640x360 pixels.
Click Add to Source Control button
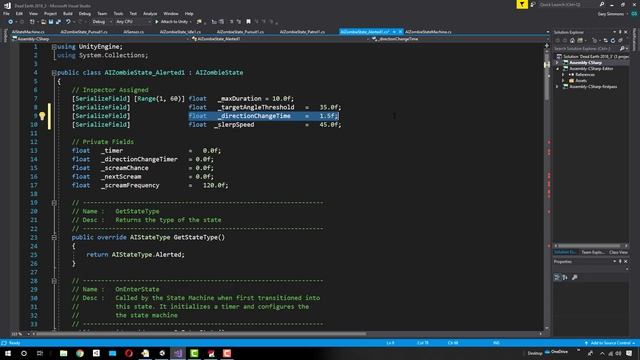610,343
